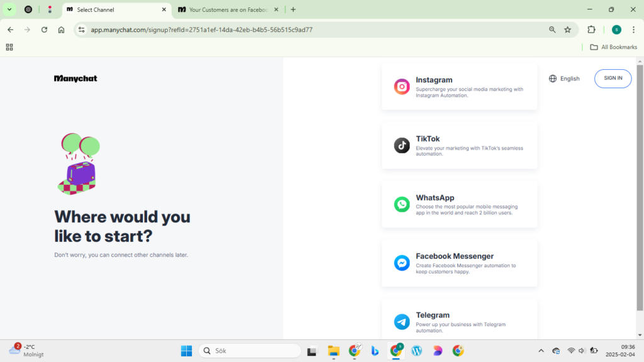Open the WordPress app on taskbar

coord(416,351)
